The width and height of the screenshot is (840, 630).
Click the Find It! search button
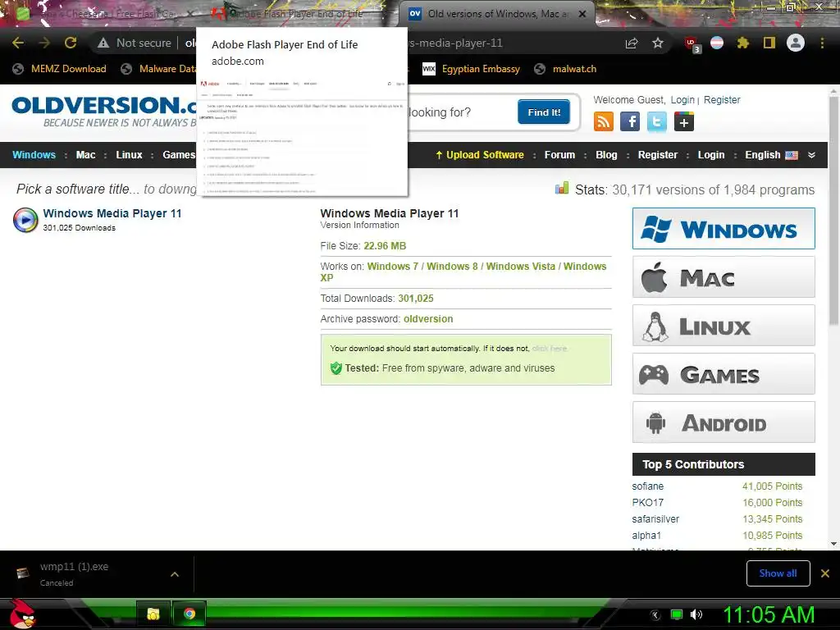(544, 112)
